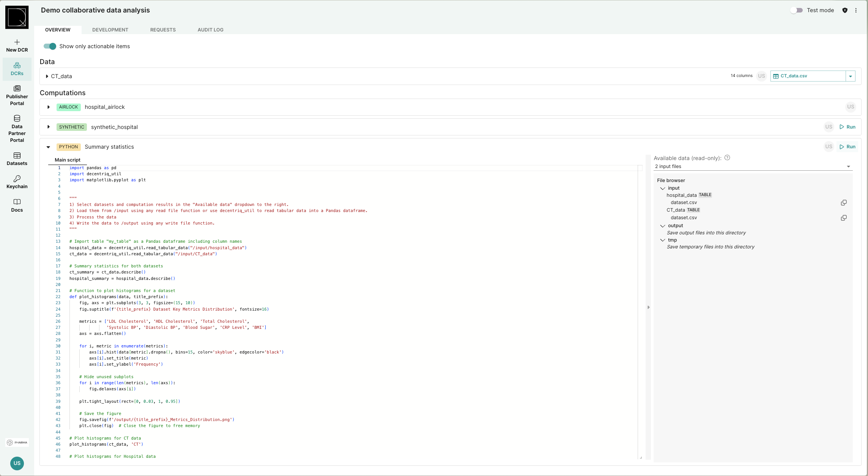
Task: Switch to the Development tab
Action: pos(110,30)
